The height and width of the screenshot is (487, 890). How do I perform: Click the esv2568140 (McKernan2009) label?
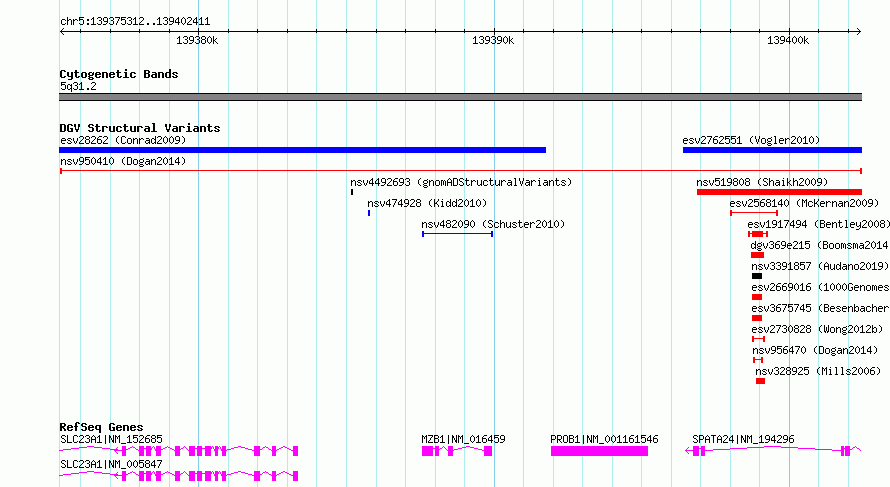(x=804, y=203)
